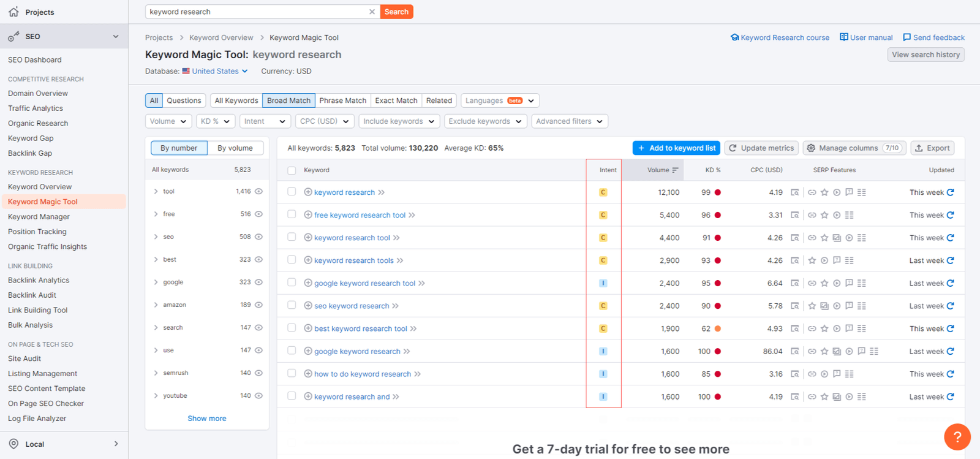Open the CPC (USD) filter dropdown
This screenshot has height=459, width=980.
pos(325,121)
